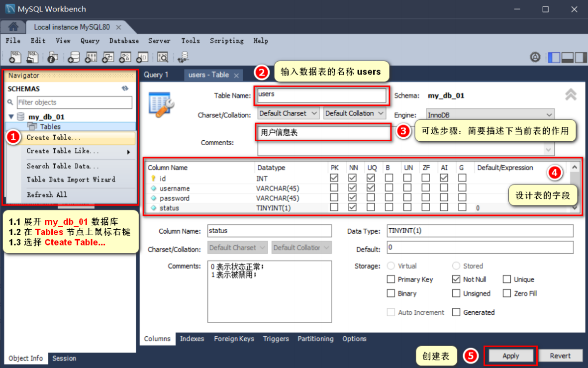Click the table editor icon image
Viewport: 588px width, 368px height.
[161, 104]
